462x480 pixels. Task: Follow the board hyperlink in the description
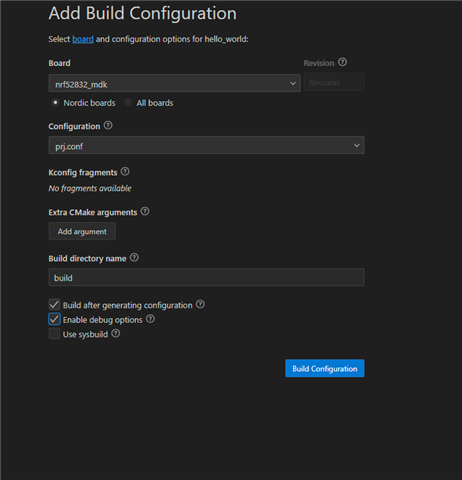point(83,39)
